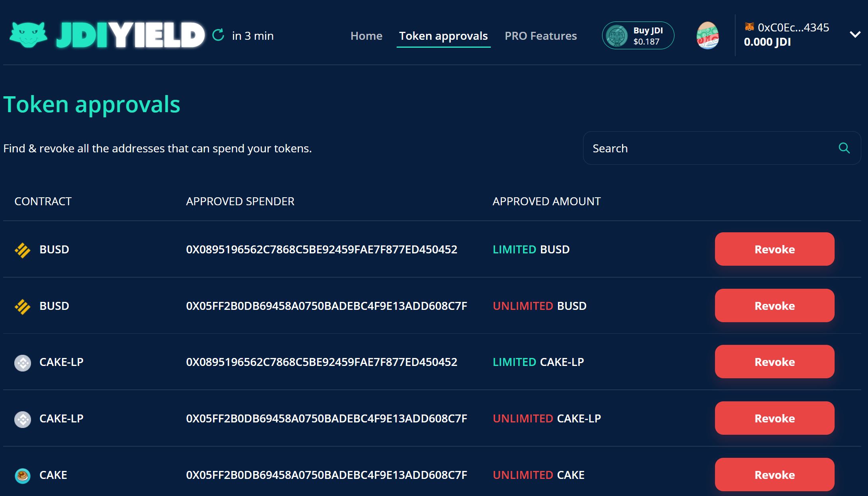Click the CAKE pancake token icon
This screenshot has height=496, width=868.
22,475
